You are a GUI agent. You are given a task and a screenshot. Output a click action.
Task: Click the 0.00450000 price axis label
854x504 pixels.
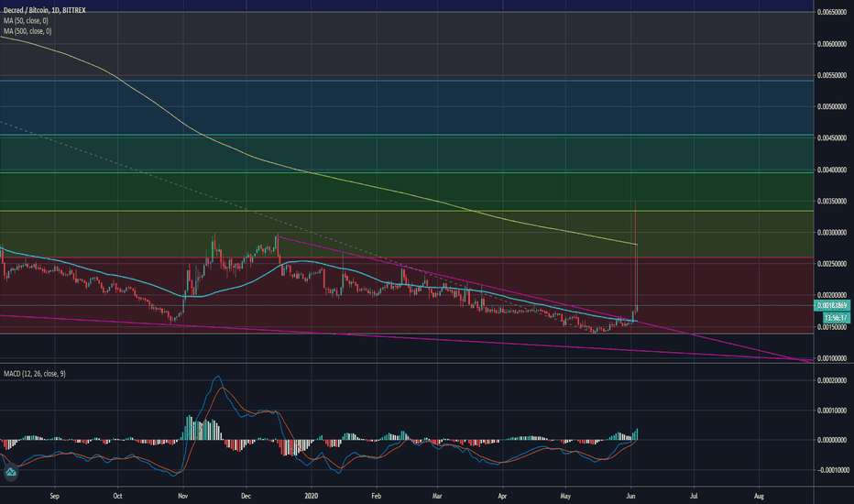click(832, 138)
